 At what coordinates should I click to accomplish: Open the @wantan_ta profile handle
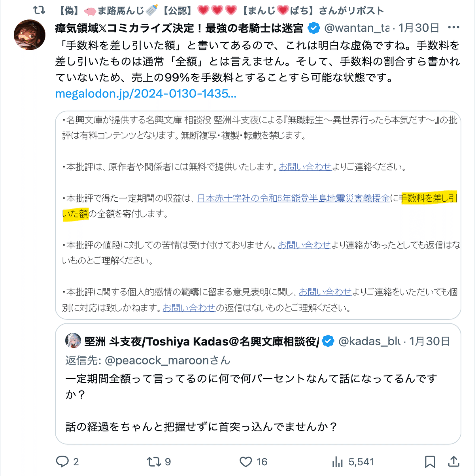tap(357, 28)
